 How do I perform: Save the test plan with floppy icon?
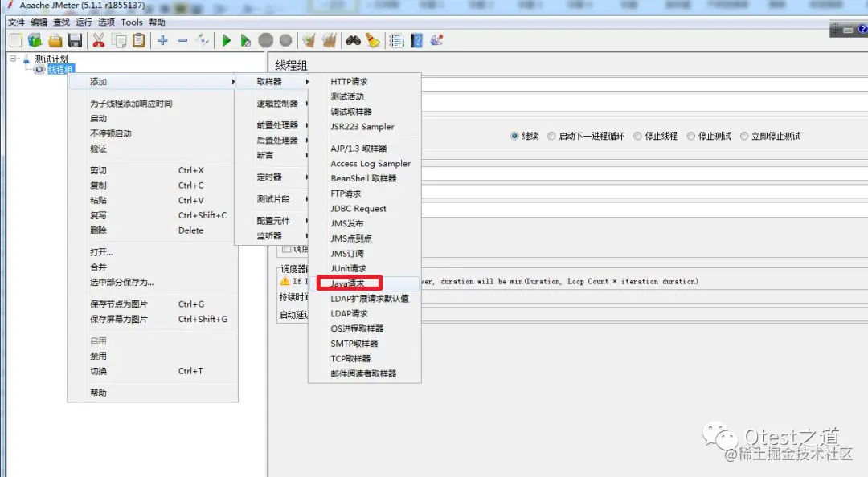click(76, 40)
